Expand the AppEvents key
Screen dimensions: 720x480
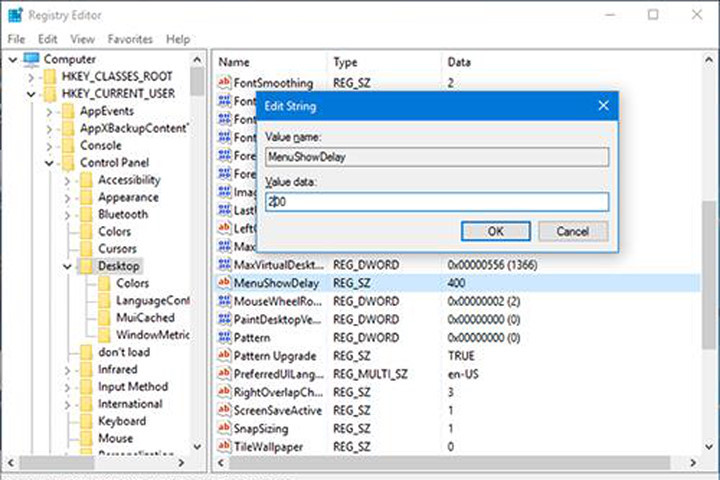(x=49, y=112)
